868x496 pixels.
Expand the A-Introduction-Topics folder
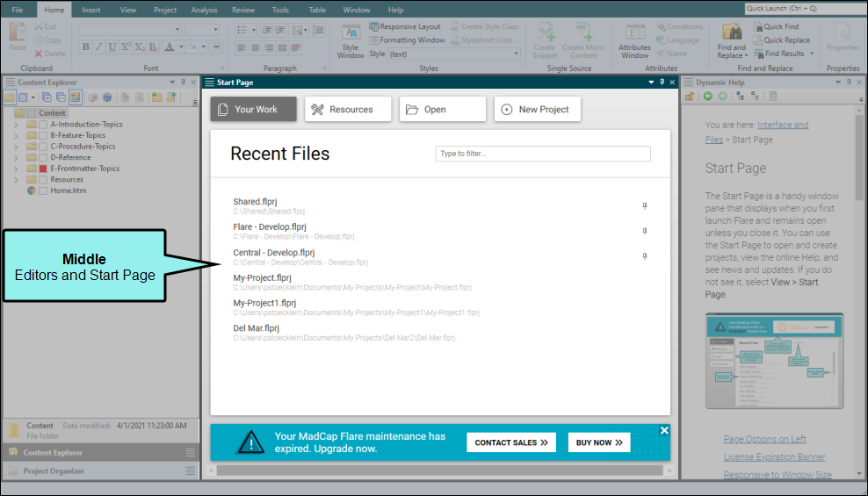pos(16,125)
